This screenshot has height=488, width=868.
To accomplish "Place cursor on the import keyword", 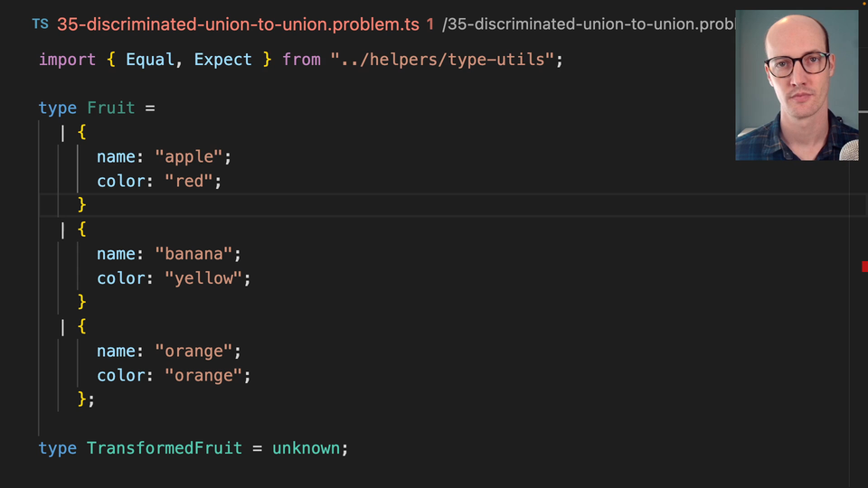I will pyautogui.click(x=67, y=60).
